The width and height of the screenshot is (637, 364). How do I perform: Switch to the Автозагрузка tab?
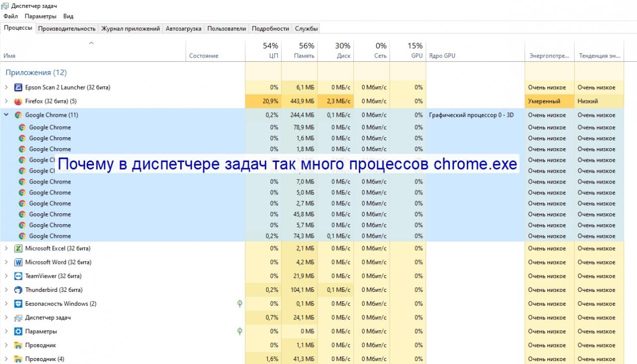[x=184, y=29]
